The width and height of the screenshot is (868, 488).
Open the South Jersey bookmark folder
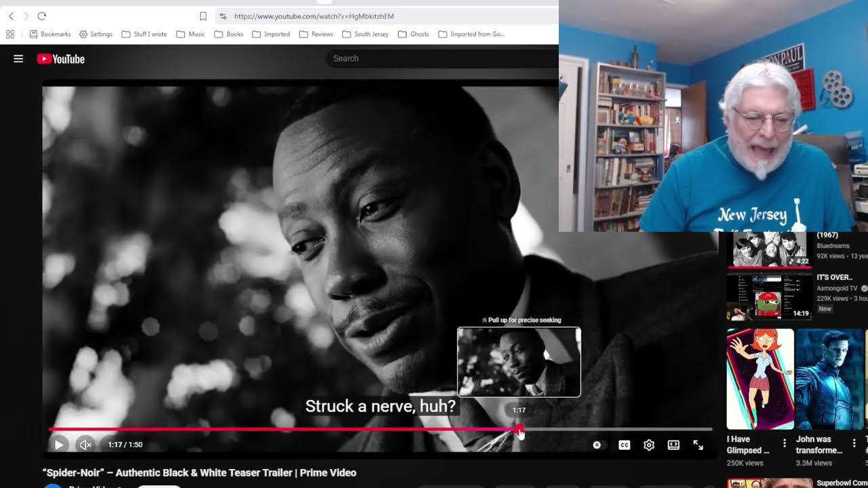(x=366, y=34)
